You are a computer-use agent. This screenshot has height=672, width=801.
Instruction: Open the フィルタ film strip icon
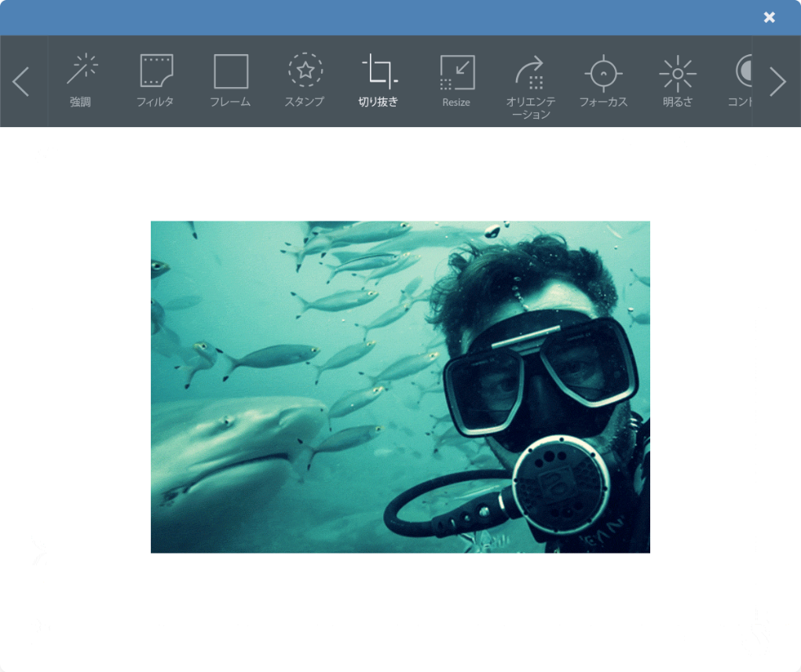(155, 71)
